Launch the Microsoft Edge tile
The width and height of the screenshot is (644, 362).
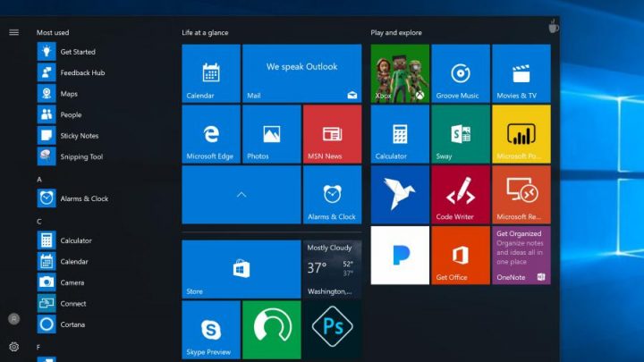pos(211,134)
